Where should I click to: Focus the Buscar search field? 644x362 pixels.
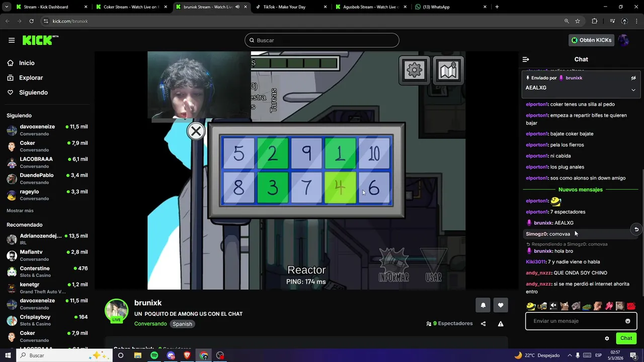[322, 40]
